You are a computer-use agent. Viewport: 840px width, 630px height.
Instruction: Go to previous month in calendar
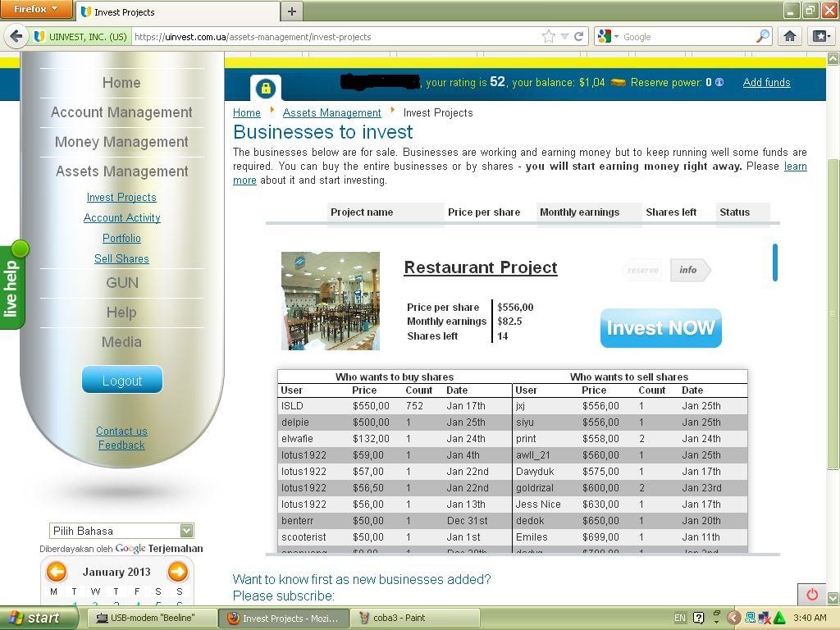pyautogui.click(x=56, y=571)
